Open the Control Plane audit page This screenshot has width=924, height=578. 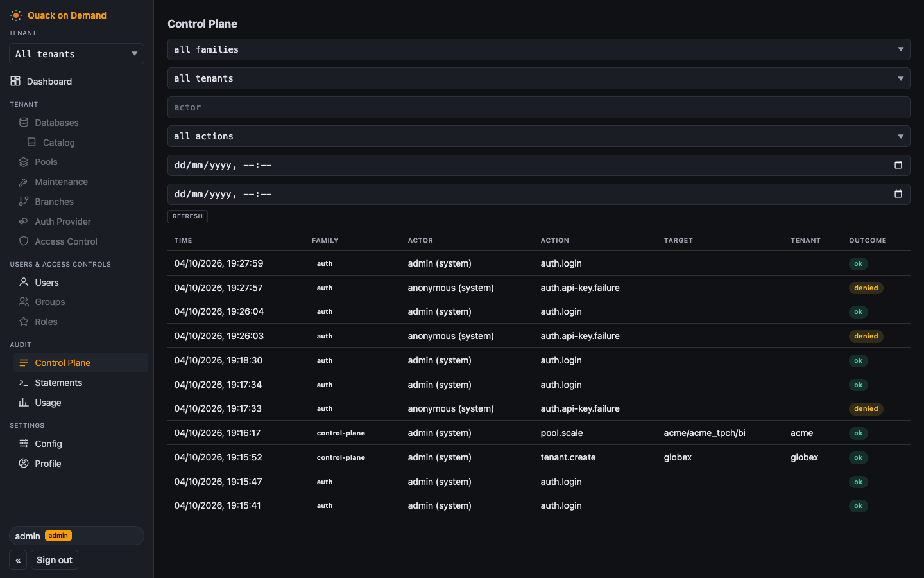81,363
